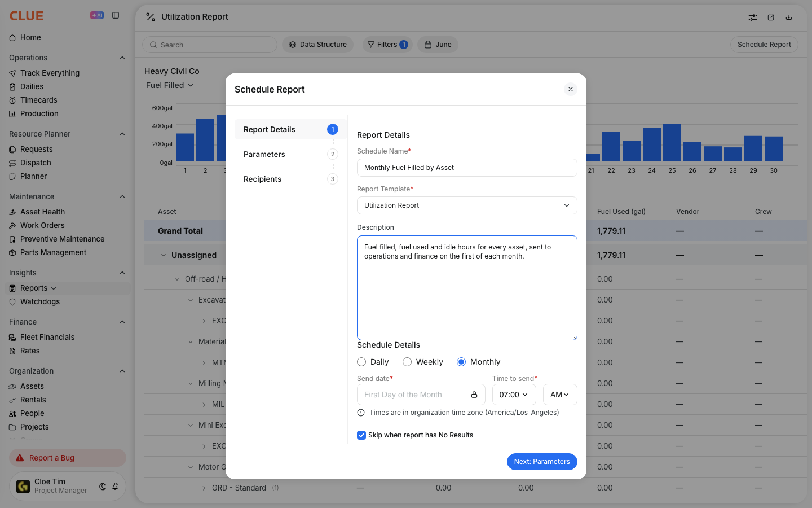Screen dimensions: 812x508
Task: Open the AI assistant badge
Action: (x=97, y=16)
